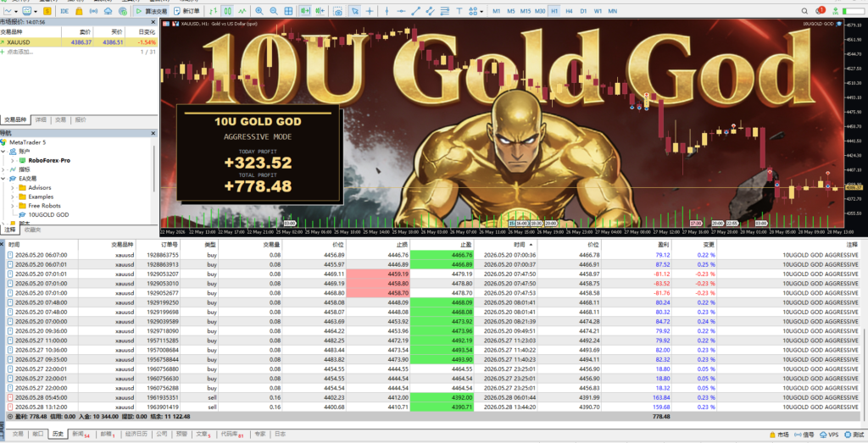868x443 pixels.
Task: Select the XAUUSD row in Market Watch
Action: point(79,42)
